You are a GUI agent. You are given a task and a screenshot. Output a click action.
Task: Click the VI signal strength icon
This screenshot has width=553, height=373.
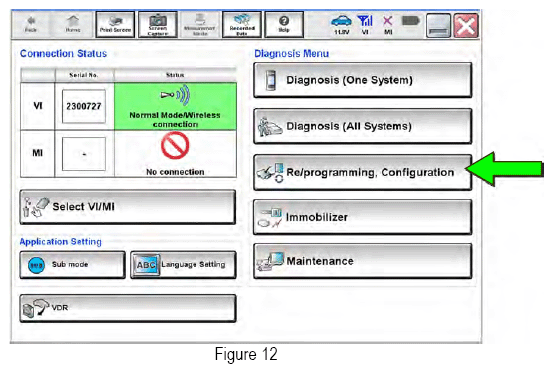(365, 25)
